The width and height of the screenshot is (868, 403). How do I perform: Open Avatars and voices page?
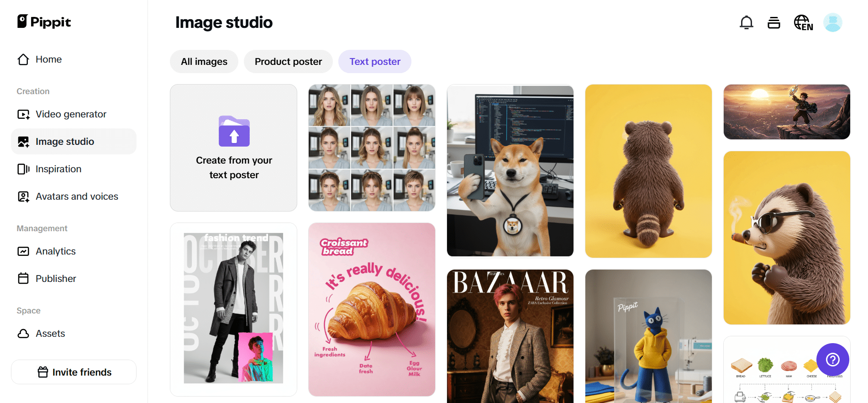[x=74, y=196]
